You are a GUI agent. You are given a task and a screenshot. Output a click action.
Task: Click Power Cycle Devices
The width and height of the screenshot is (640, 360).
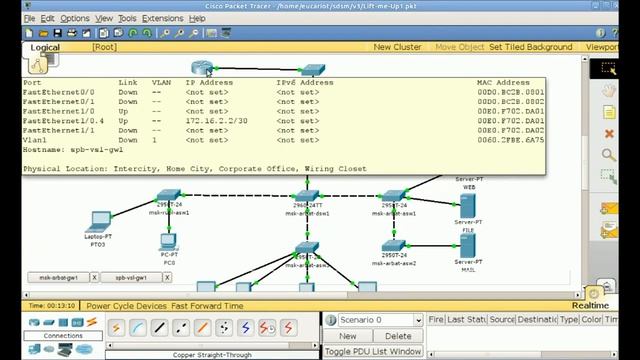127,306
